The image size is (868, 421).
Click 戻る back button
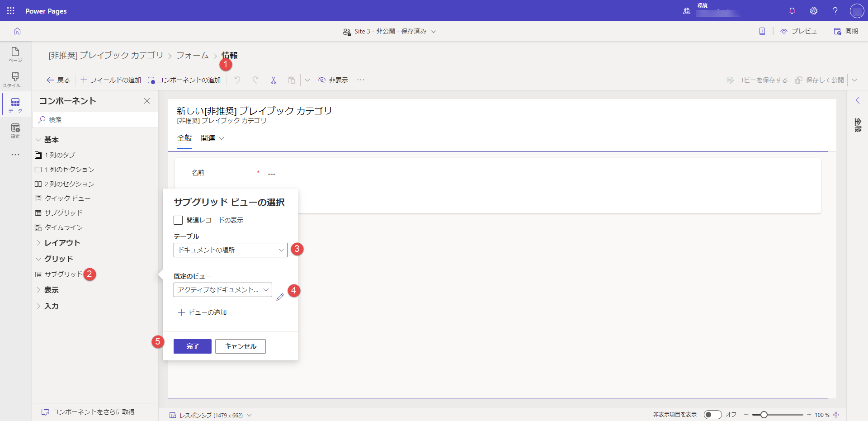click(x=58, y=80)
